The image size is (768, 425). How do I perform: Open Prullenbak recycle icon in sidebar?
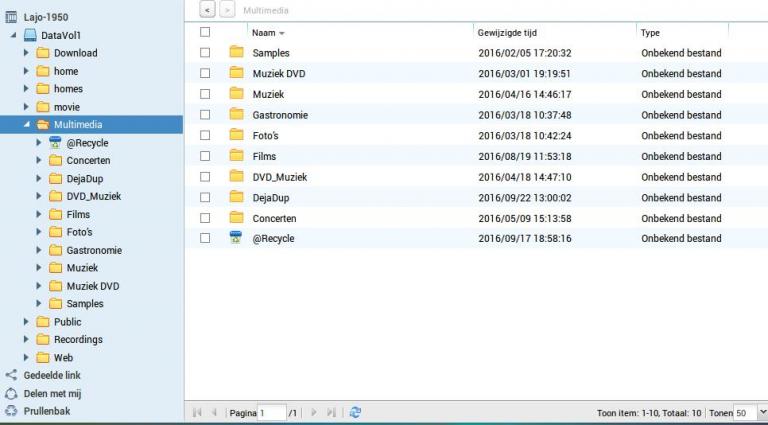(11, 411)
